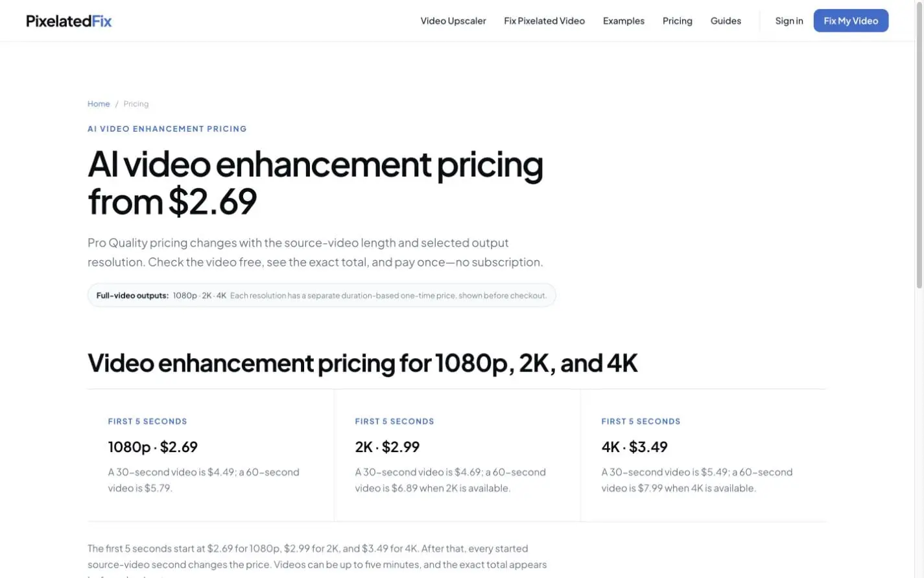Click the Sign in link
Viewport: 924px width, 578px height.
tap(789, 21)
